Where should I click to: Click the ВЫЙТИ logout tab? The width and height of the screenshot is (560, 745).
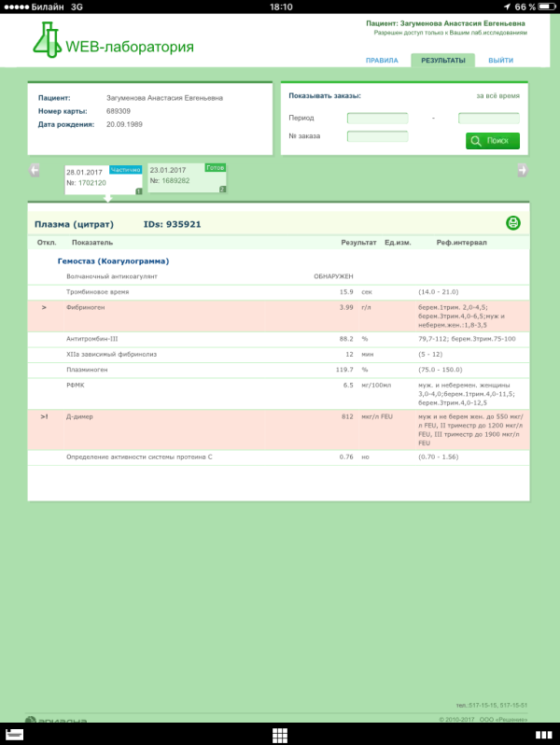tap(501, 60)
